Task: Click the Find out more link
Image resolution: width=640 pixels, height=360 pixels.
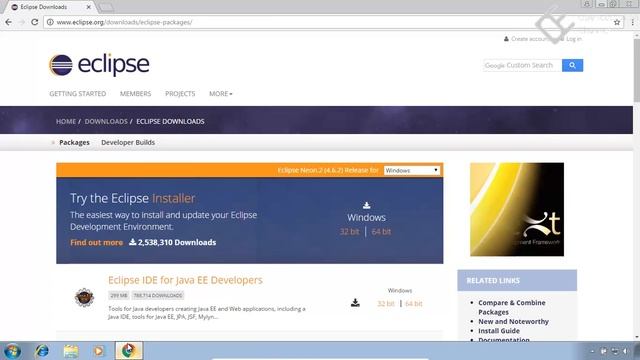Action: tap(96, 242)
